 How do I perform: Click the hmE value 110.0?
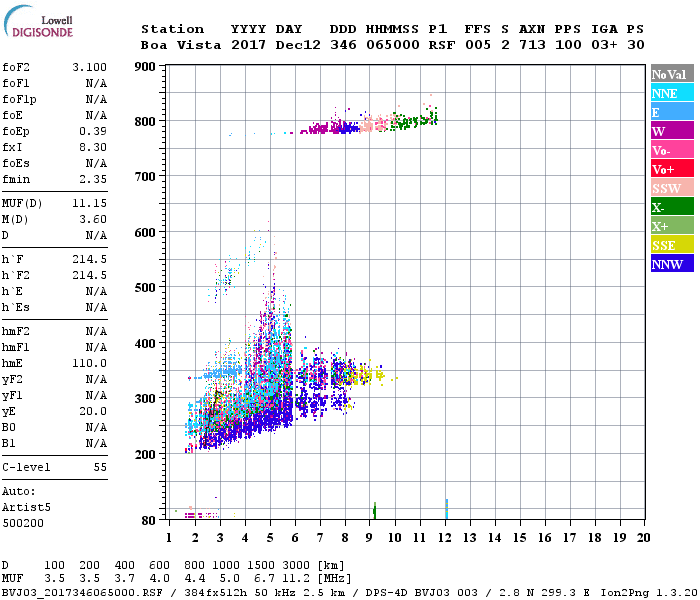tap(89, 363)
